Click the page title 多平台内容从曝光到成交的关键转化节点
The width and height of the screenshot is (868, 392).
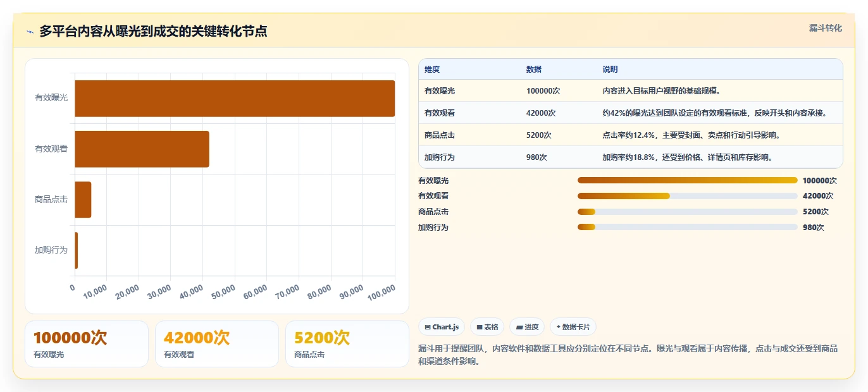tap(153, 31)
